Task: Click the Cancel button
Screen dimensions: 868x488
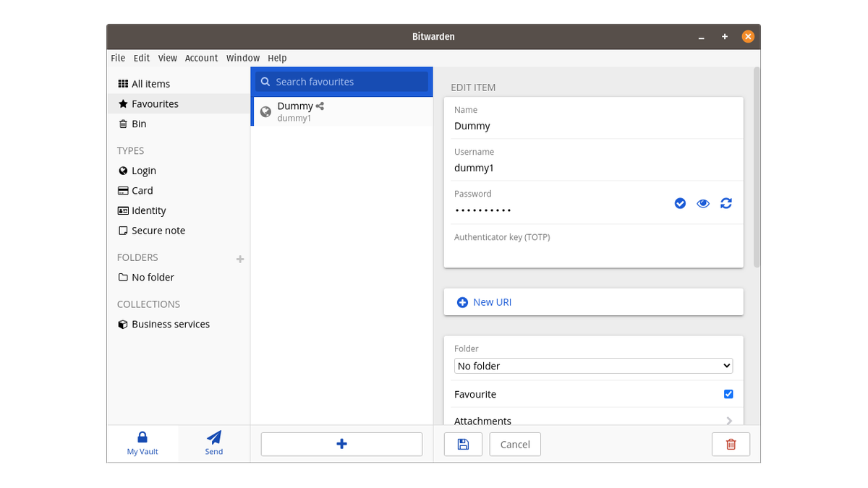Action: (x=514, y=444)
